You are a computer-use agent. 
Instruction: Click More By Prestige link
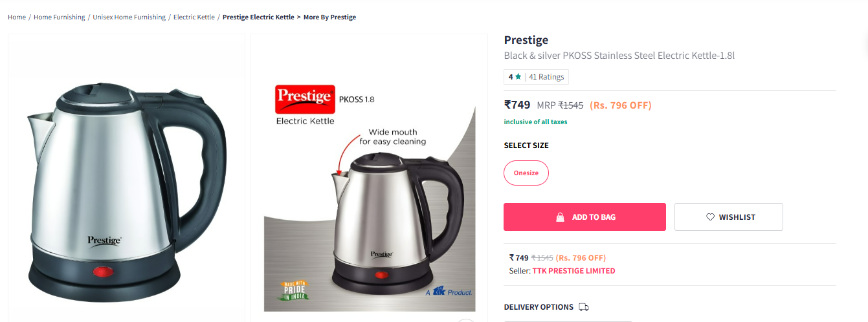coord(329,17)
